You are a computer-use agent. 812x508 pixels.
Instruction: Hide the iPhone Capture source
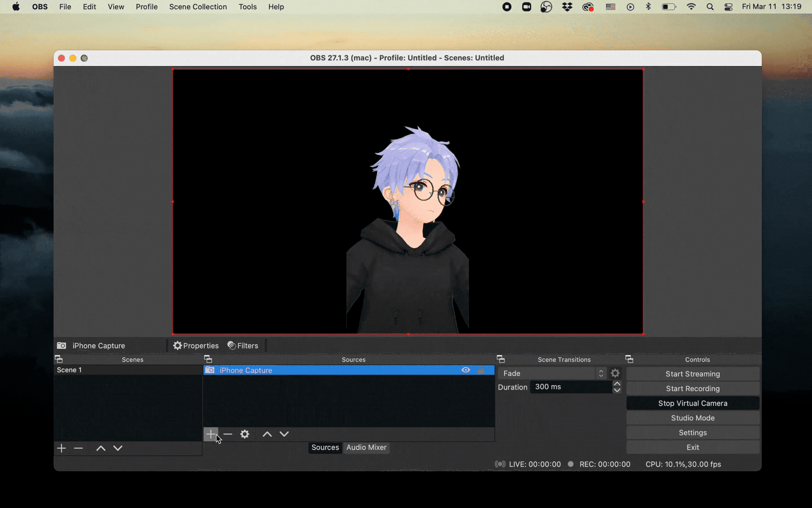(x=466, y=370)
